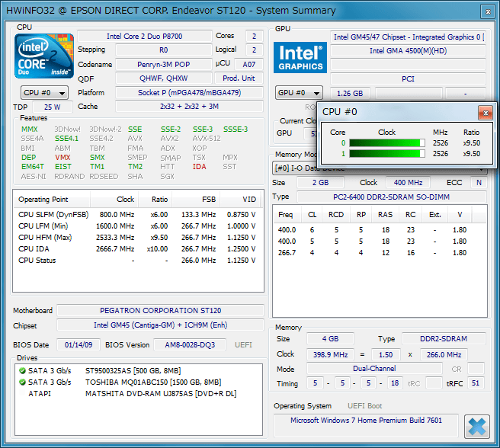Click the 2x32 + 2x32 + 3M cache field
This screenshot has width=500, height=448.
(x=189, y=107)
